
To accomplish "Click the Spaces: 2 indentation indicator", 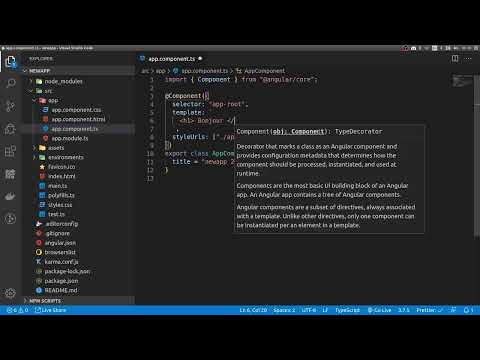I will 284,310.
